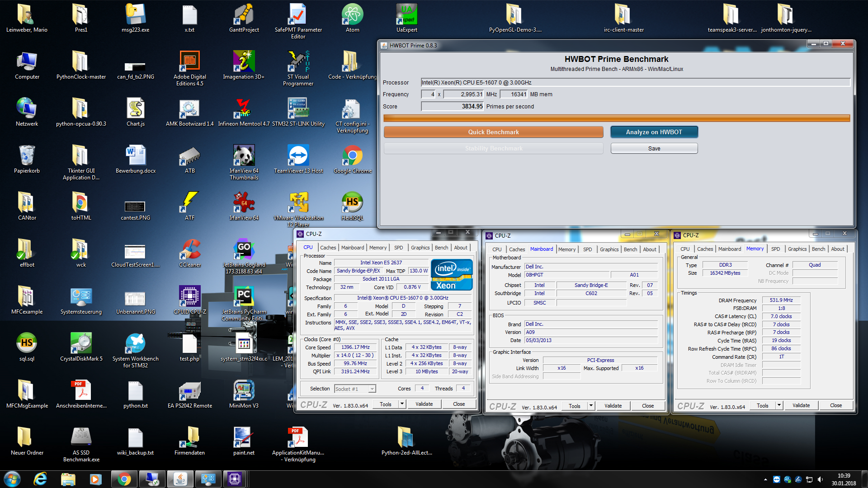Click the Score value field showing 3834.95

tap(452, 106)
